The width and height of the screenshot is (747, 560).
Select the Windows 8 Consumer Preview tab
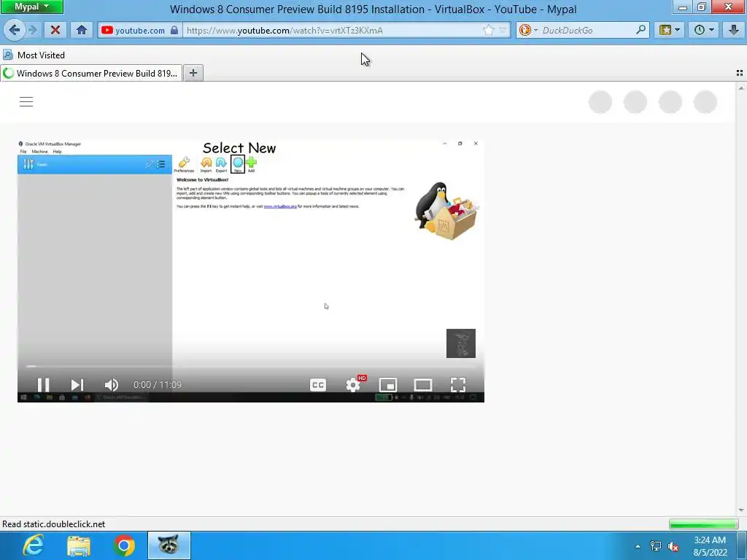coord(91,73)
